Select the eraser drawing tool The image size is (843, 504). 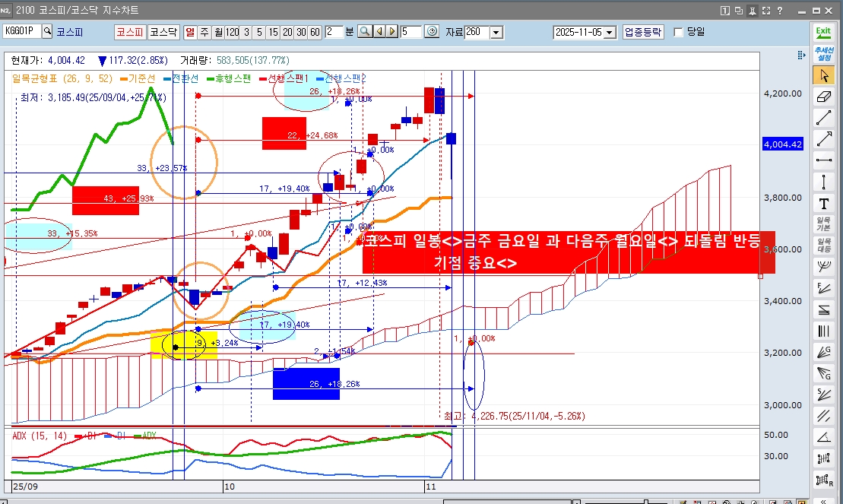coord(823,97)
